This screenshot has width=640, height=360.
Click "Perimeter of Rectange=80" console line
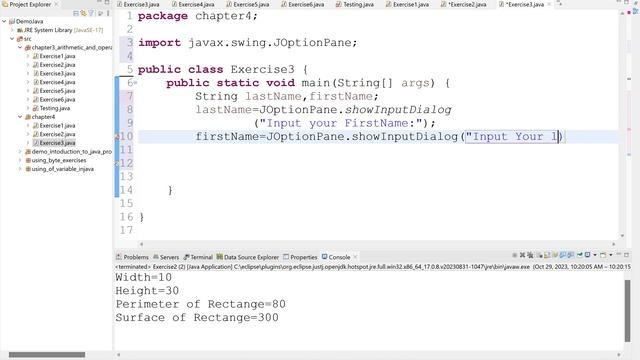pos(200,304)
